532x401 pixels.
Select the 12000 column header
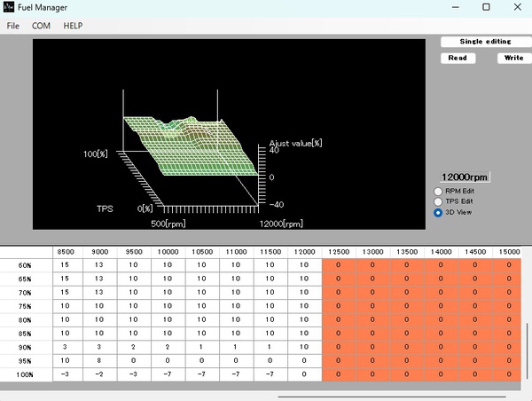pyautogui.click(x=305, y=252)
